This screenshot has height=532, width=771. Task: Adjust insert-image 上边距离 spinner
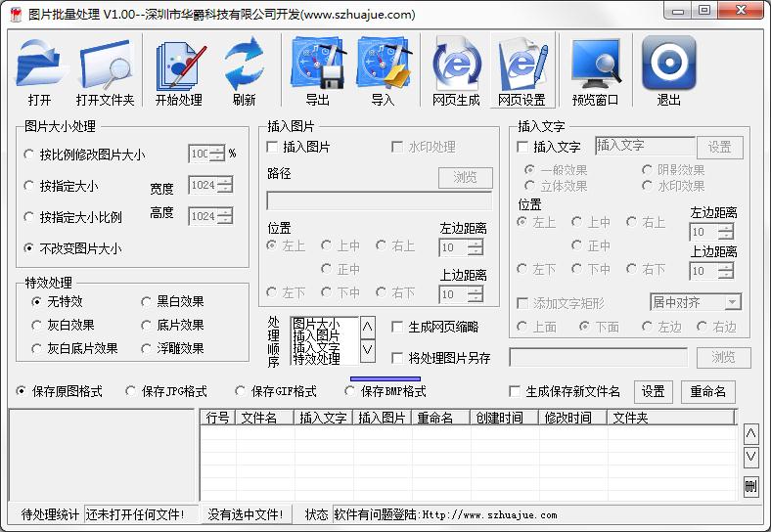(x=475, y=294)
